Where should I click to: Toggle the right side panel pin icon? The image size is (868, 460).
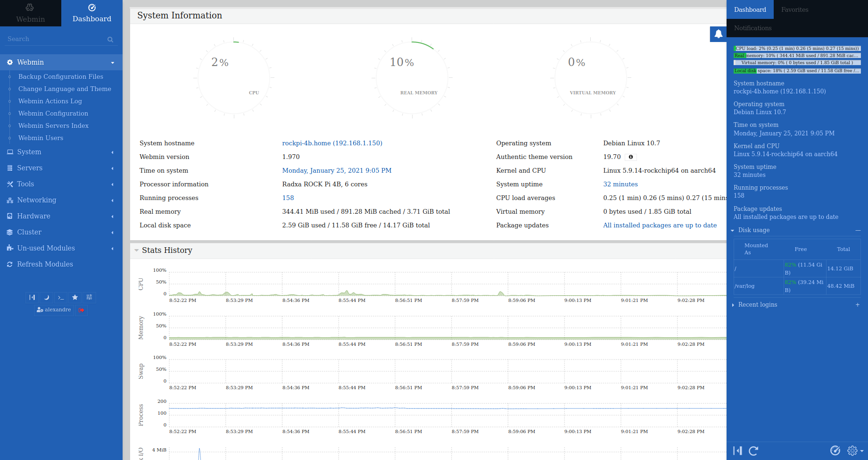click(738, 451)
